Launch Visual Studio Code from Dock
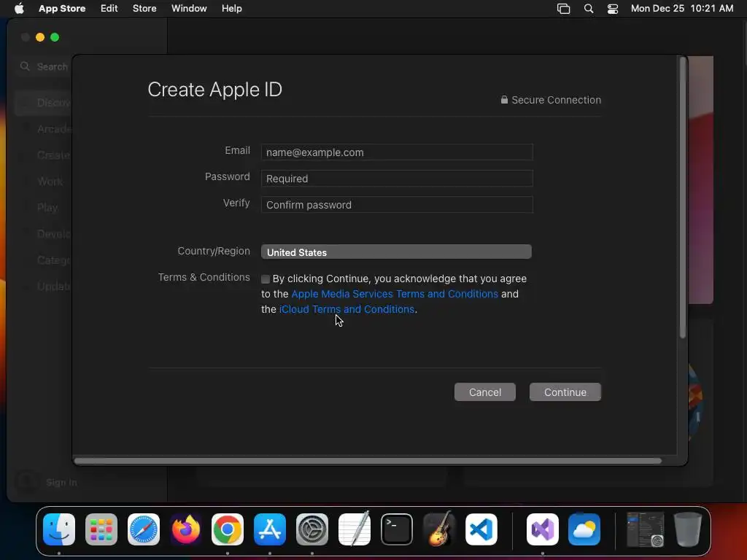The image size is (747, 560). click(481, 529)
